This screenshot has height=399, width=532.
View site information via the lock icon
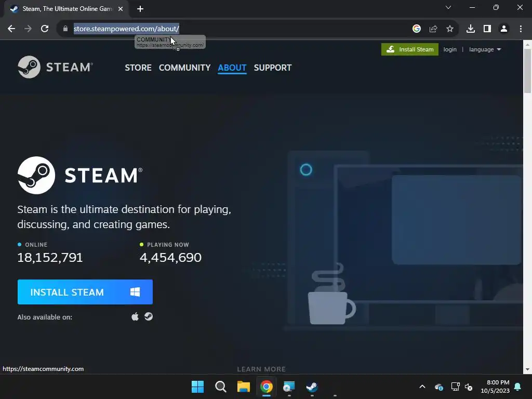tap(65, 29)
